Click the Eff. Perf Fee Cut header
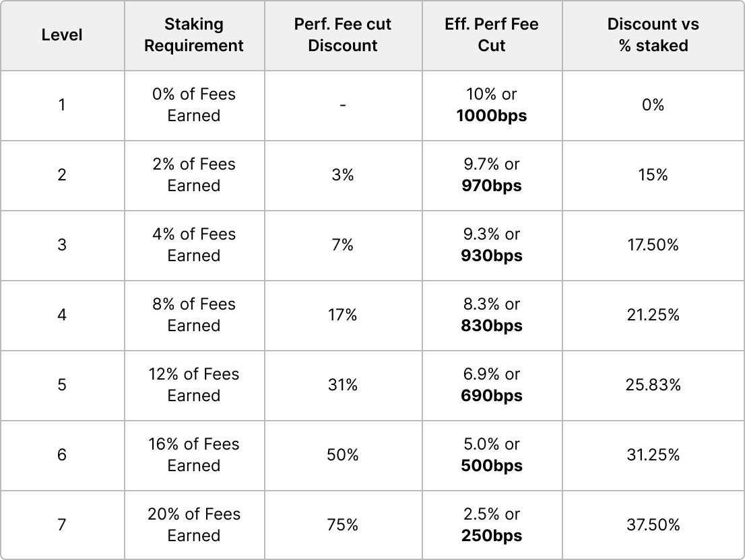 point(492,35)
